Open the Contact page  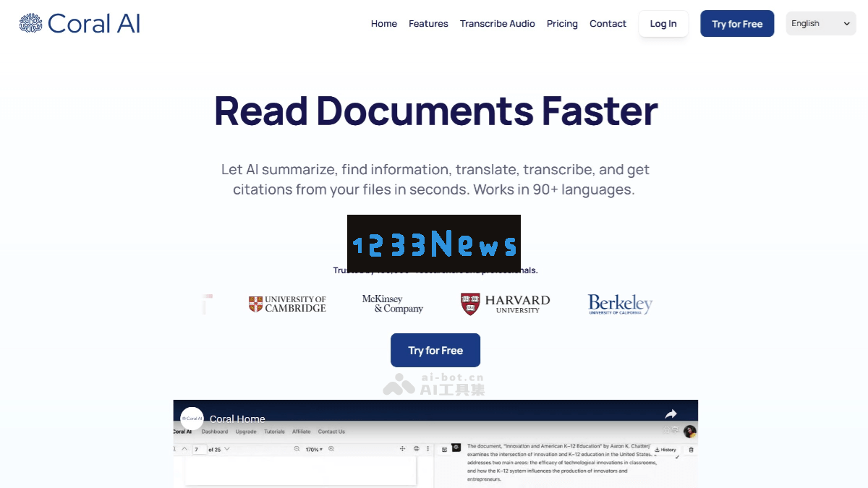point(608,24)
